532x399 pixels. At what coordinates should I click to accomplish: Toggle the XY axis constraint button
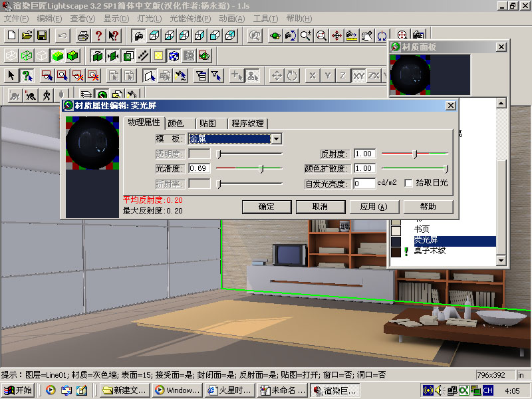(x=358, y=76)
